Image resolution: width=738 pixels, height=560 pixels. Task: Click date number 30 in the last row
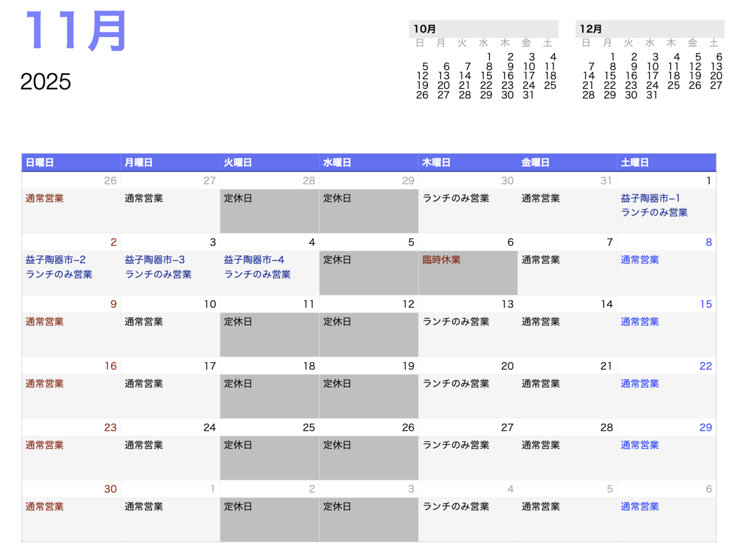tap(110, 489)
